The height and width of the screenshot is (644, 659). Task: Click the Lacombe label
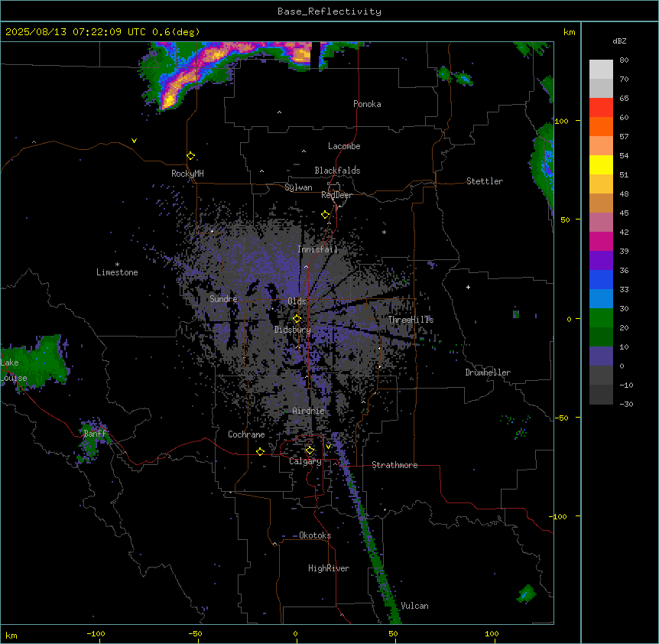point(344,146)
